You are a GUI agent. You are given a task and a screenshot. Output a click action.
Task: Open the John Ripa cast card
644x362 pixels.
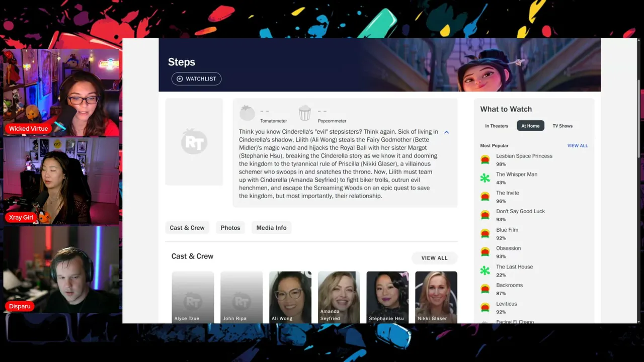tap(242, 297)
